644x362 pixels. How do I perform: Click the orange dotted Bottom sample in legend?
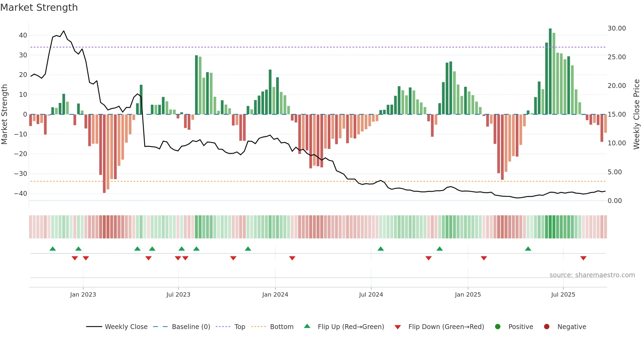coord(259,327)
